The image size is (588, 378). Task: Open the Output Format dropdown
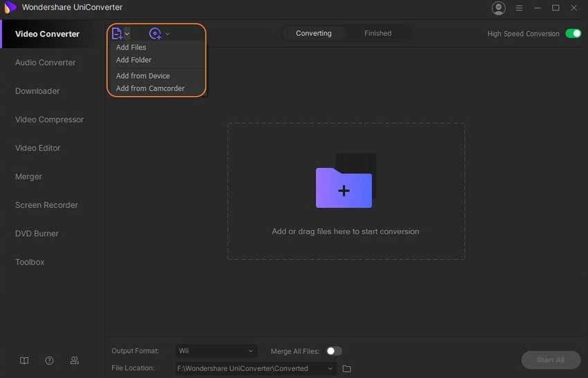point(216,351)
